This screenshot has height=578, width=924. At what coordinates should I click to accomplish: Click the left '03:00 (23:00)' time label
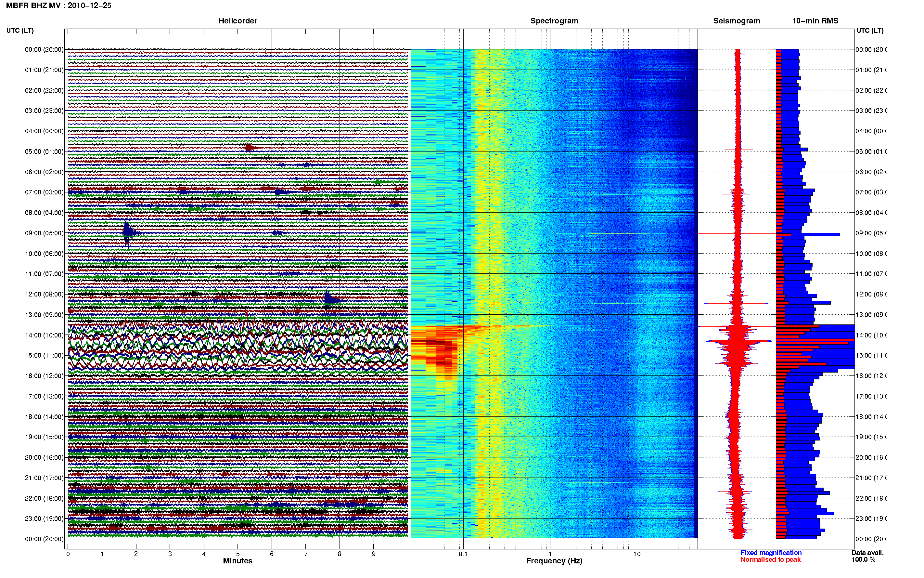[x=44, y=111]
